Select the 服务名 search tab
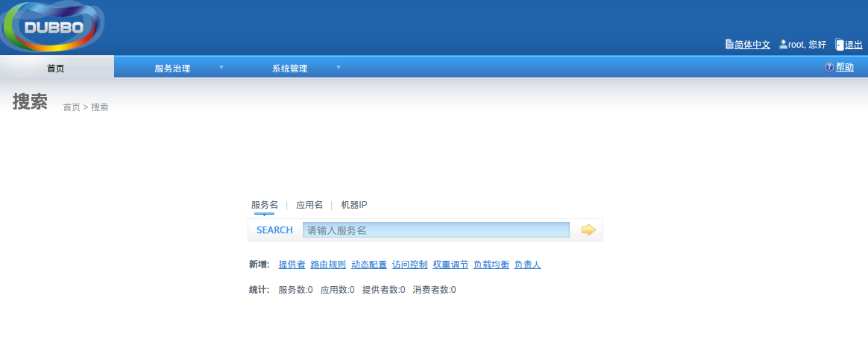Viewport: 868px width, 348px height. point(265,205)
